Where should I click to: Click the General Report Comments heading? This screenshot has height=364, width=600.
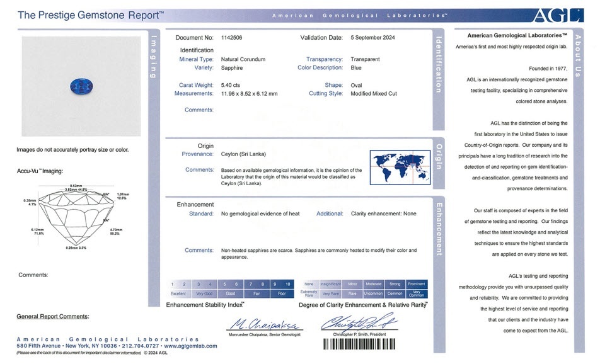52,316
